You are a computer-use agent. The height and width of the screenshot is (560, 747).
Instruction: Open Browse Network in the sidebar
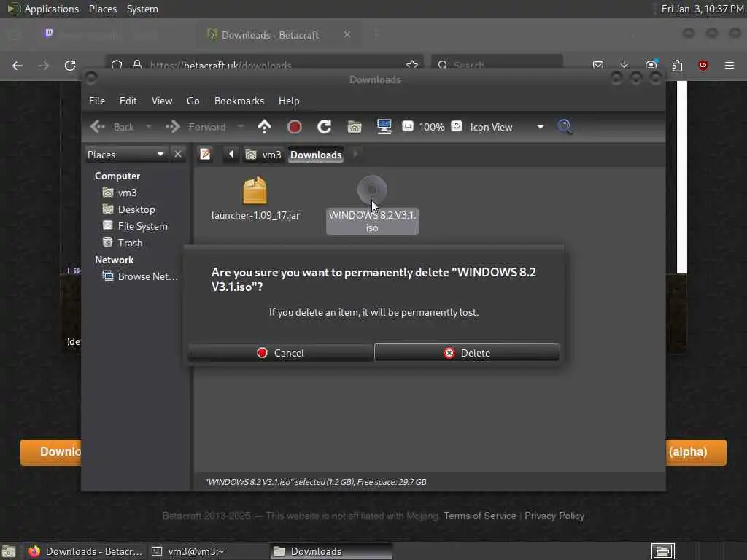(x=140, y=276)
